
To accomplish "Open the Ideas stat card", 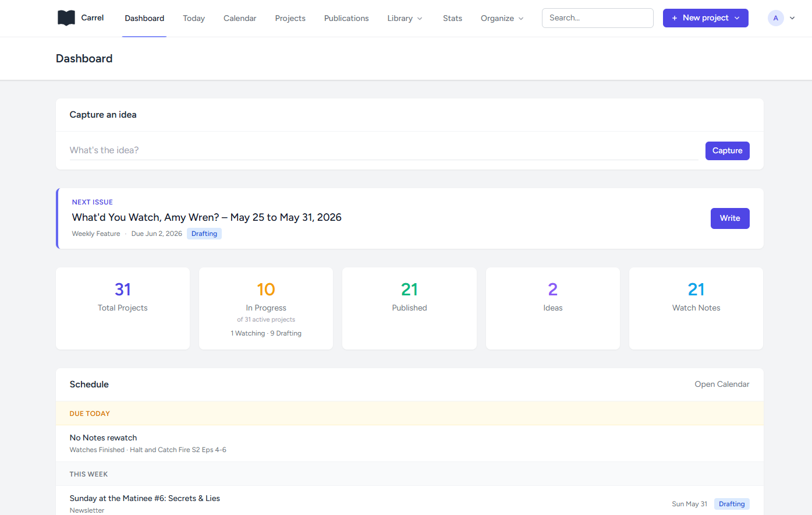I will (553, 308).
